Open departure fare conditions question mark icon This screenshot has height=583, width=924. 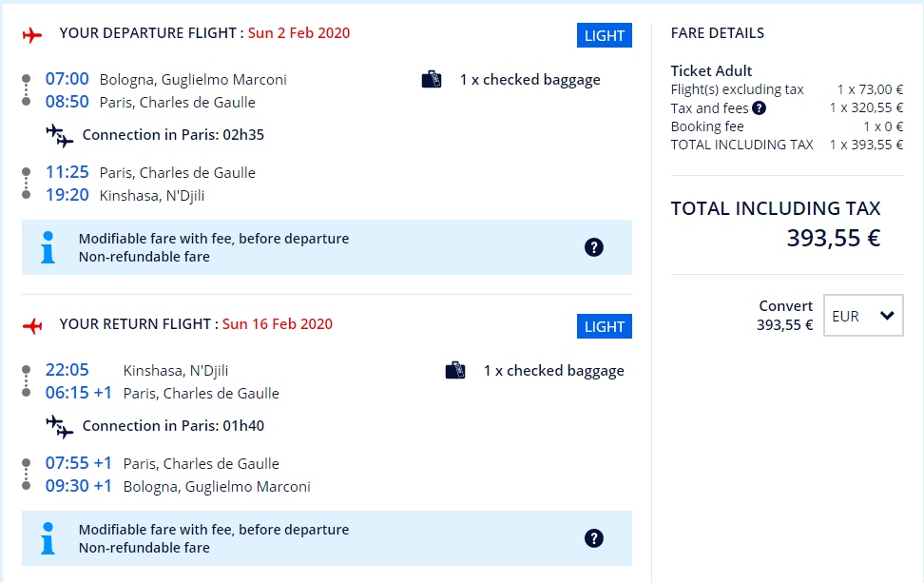click(594, 247)
